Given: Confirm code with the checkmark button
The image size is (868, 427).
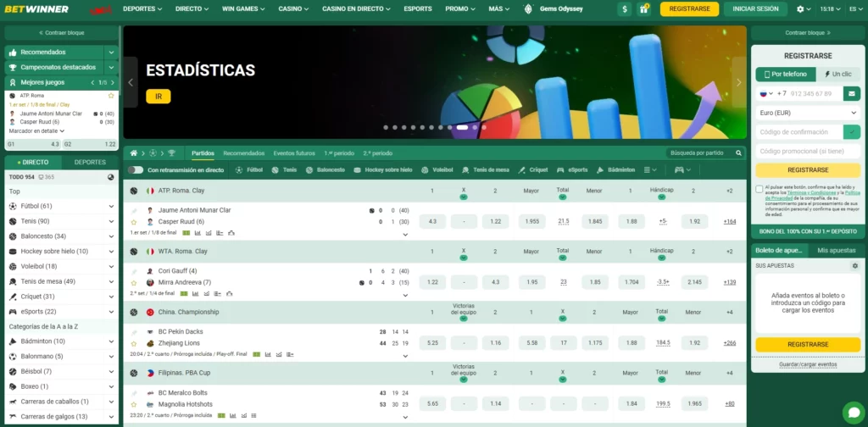Looking at the screenshot, I should click(x=852, y=131).
